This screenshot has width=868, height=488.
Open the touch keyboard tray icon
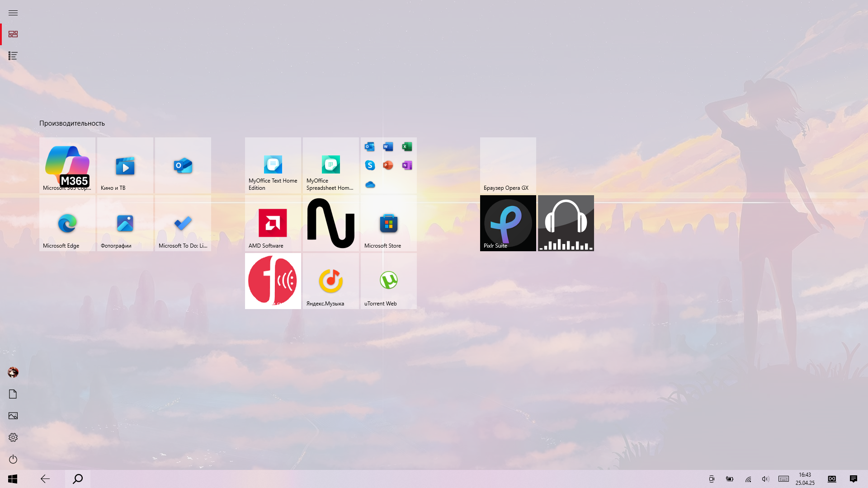[x=783, y=479]
